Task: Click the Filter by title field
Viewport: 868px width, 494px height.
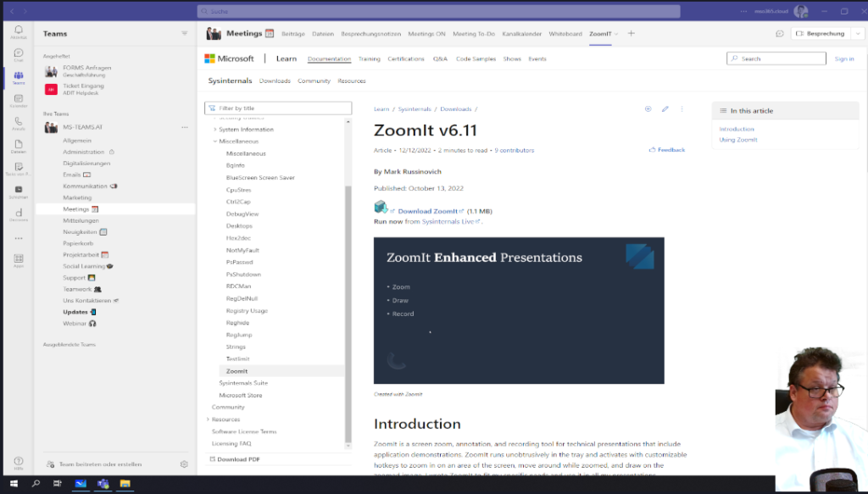Action: click(278, 108)
